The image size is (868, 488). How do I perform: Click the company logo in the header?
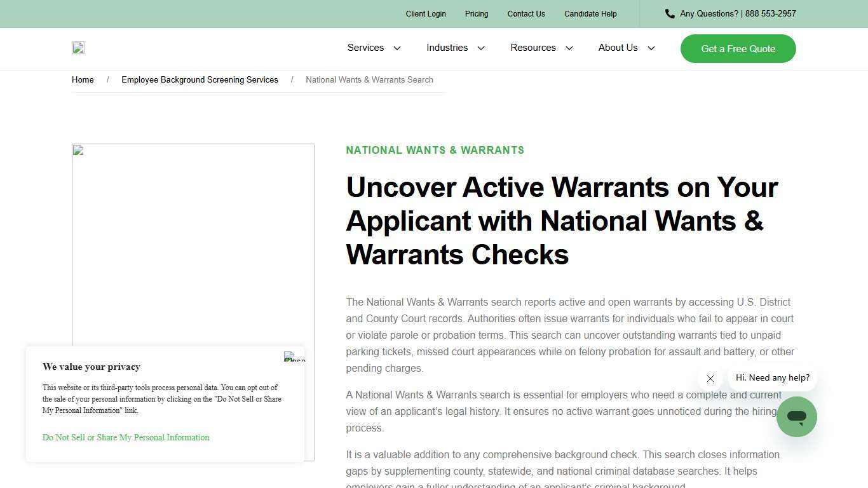(x=78, y=48)
